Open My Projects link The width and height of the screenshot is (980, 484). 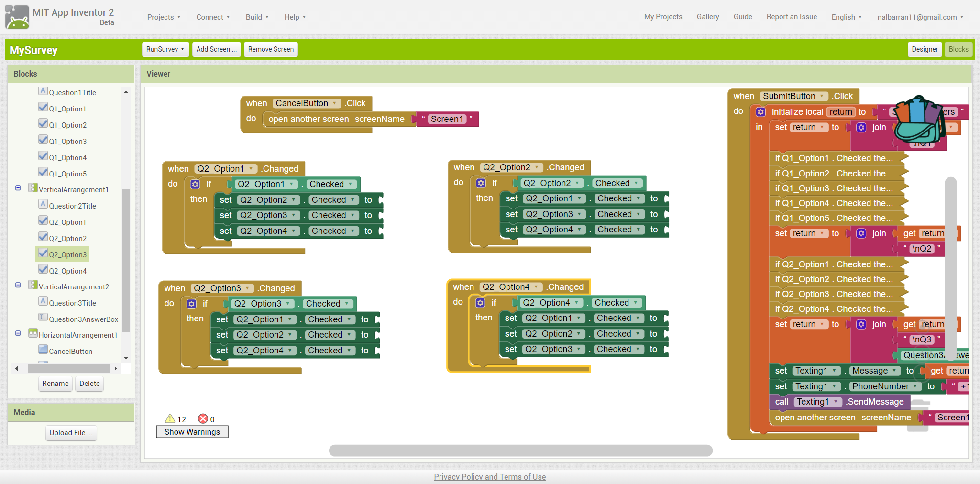coord(663,17)
